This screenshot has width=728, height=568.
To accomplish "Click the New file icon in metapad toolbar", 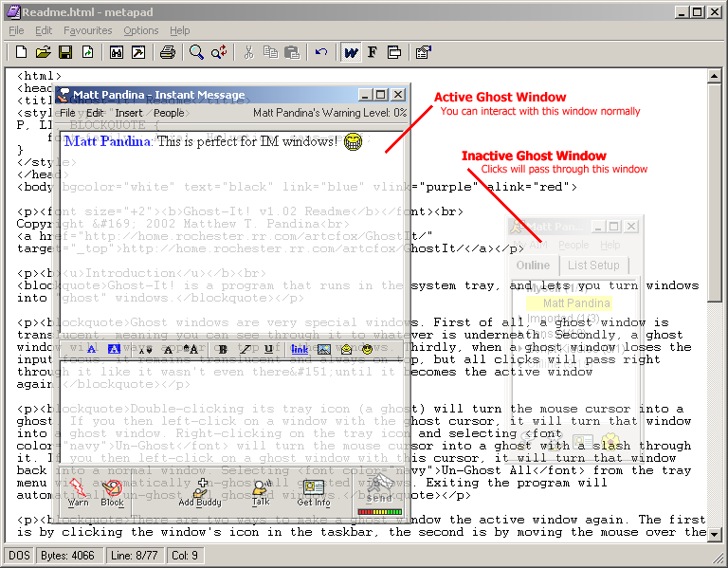I will coord(19,52).
